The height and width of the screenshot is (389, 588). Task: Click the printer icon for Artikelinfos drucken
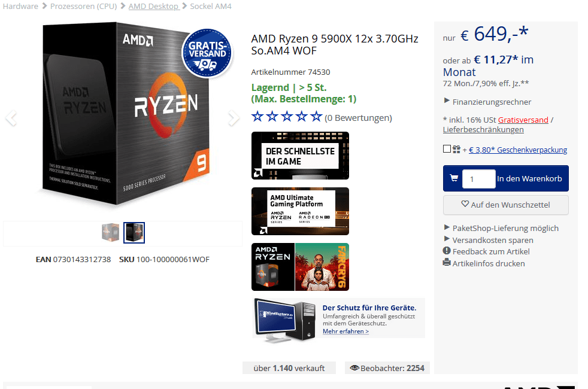447,262
